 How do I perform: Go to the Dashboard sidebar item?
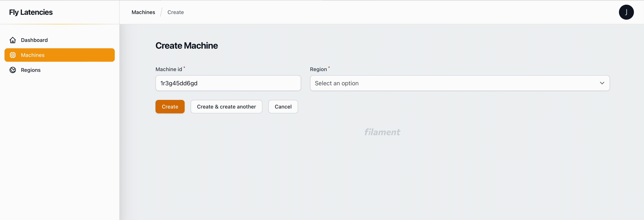pos(34,40)
